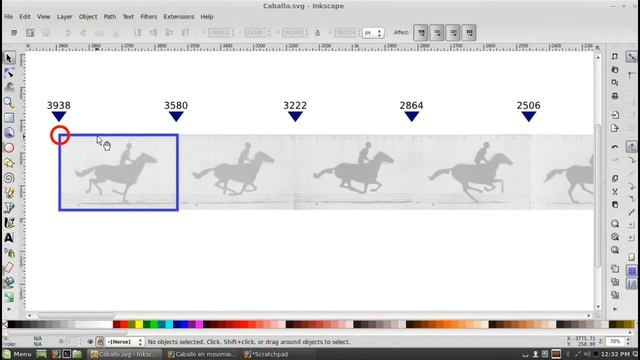Click Lower selection to bottom icon
The width and height of the screenshot is (640, 360).
point(138,33)
